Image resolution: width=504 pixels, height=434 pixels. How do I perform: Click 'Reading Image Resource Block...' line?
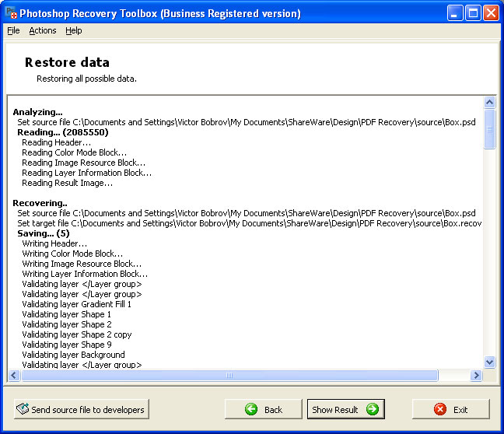83,163
